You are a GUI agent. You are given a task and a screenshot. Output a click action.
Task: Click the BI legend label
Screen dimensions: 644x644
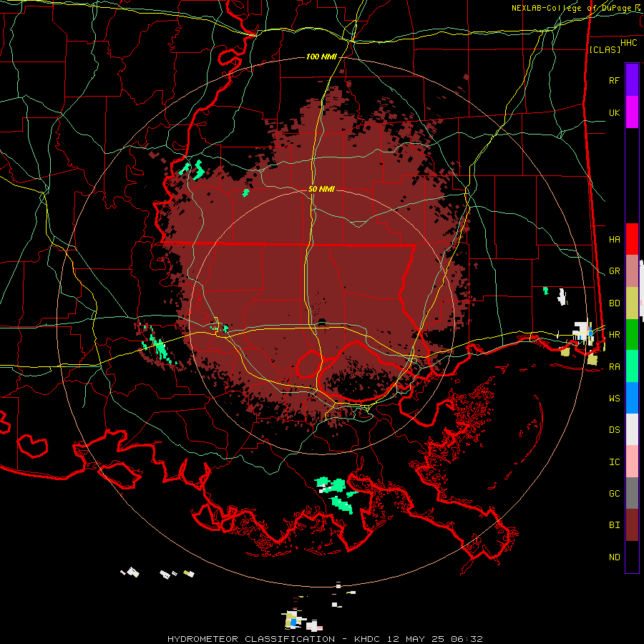coord(615,525)
